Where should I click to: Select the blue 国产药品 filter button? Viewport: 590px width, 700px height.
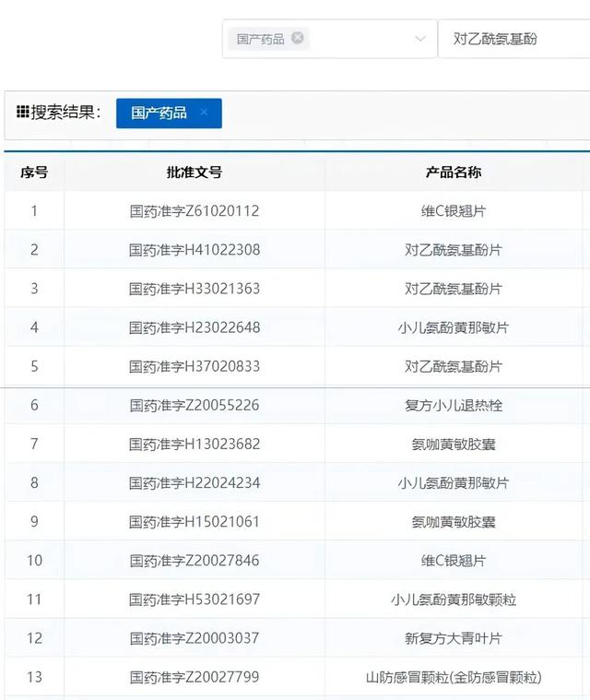pyautogui.click(x=159, y=113)
